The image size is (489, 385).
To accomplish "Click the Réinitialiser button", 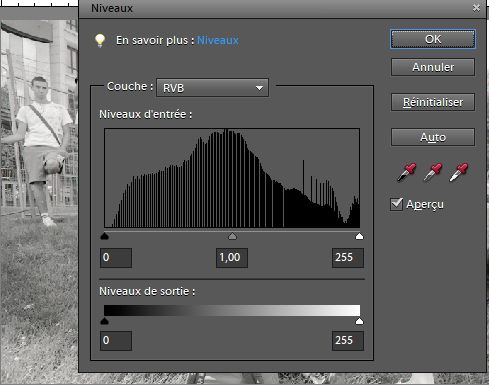I will pos(433,102).
